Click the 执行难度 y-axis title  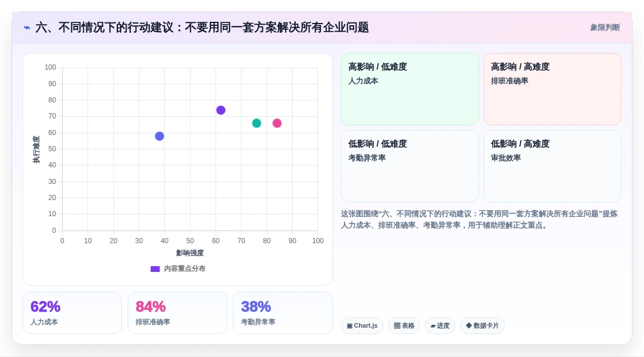(36, 149)
